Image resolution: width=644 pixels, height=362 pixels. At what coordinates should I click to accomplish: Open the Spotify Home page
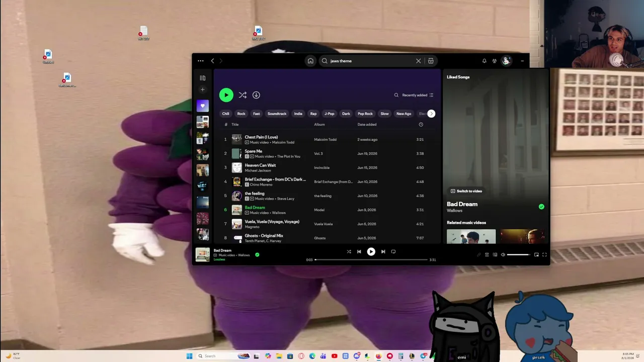tap(310, 61)
